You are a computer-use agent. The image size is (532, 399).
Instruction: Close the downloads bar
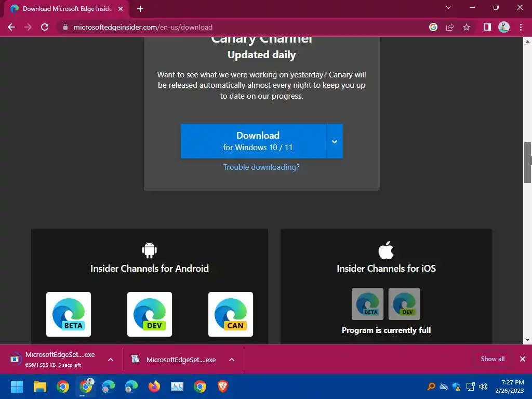[523, 359]
